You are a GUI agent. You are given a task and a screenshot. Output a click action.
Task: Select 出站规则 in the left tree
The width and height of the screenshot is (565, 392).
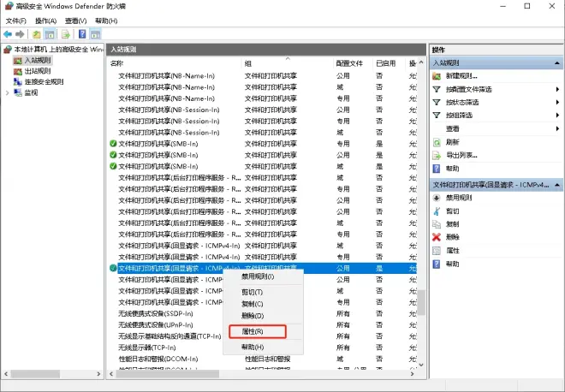point(38,71)
